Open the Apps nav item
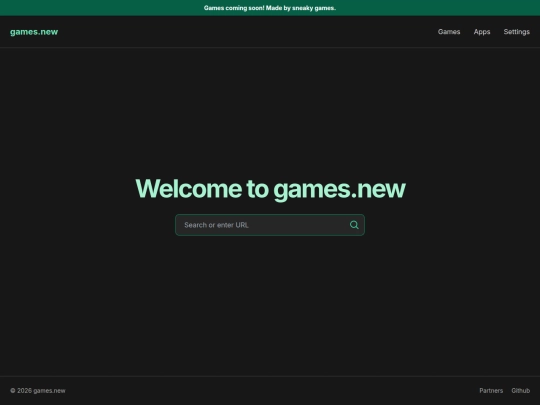The width and height of the screenshot is (540, 405). tap(482, 32)
